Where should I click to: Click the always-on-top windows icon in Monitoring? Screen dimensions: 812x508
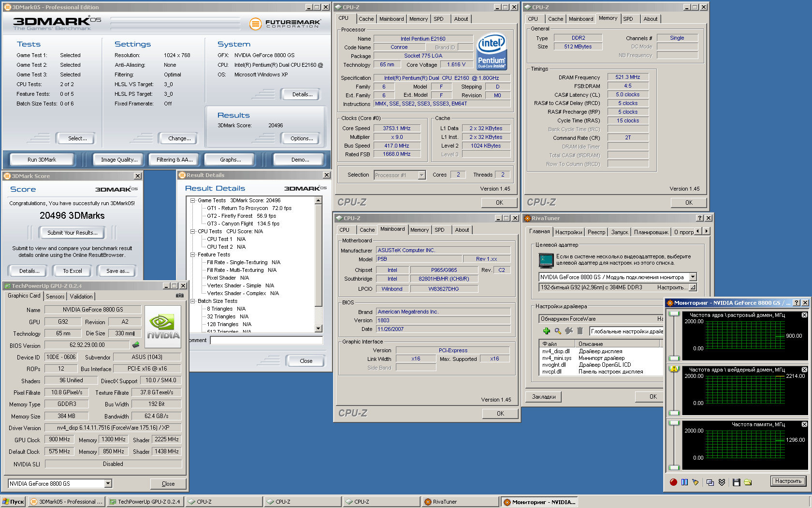pyautogui.click(x=710, y=482)
